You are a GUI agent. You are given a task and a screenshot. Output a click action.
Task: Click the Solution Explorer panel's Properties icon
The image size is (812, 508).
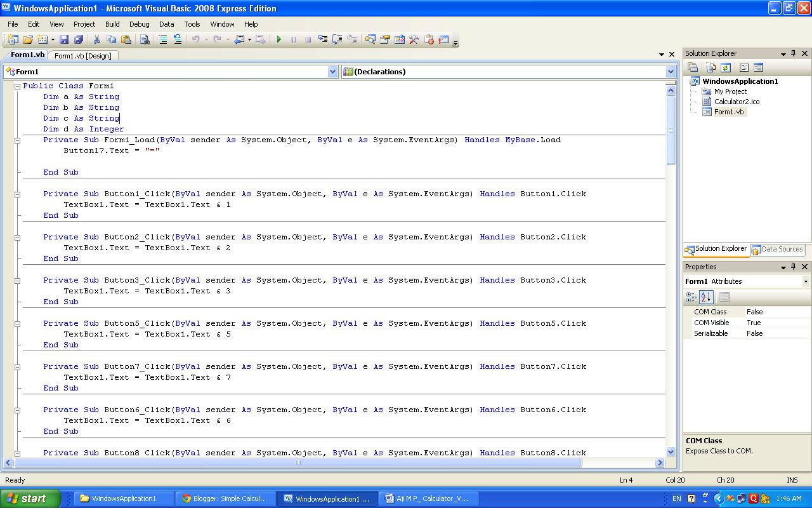693,67
